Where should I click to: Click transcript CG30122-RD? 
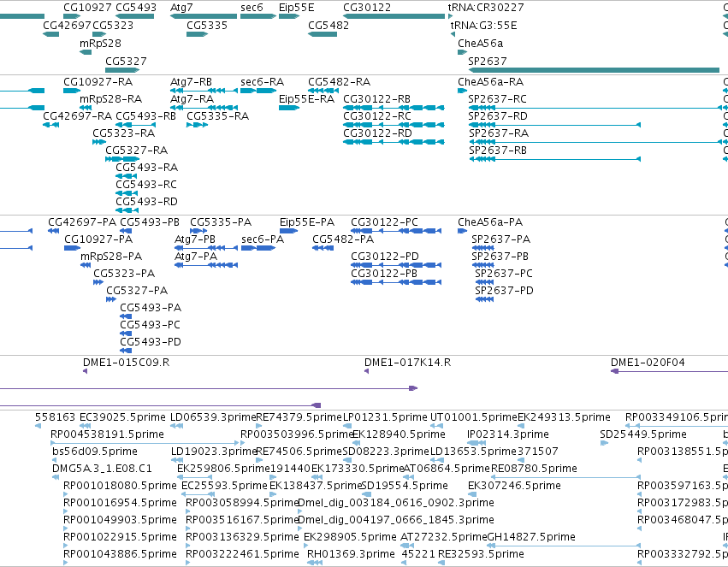(x=394, y=142)
